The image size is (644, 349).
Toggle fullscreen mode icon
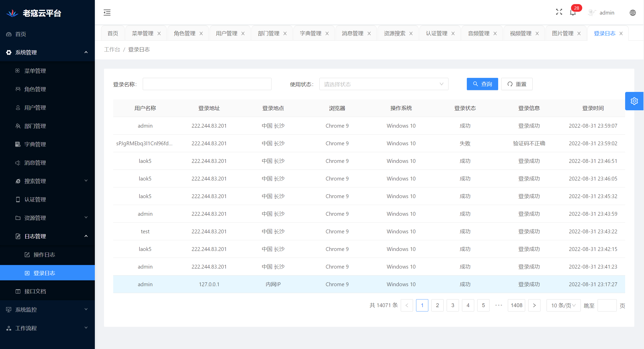click(559, 12)
